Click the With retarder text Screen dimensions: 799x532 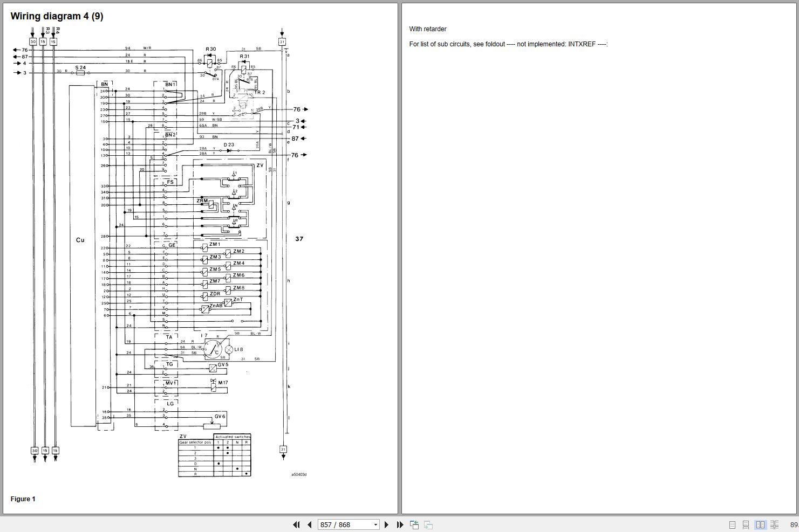428,29
